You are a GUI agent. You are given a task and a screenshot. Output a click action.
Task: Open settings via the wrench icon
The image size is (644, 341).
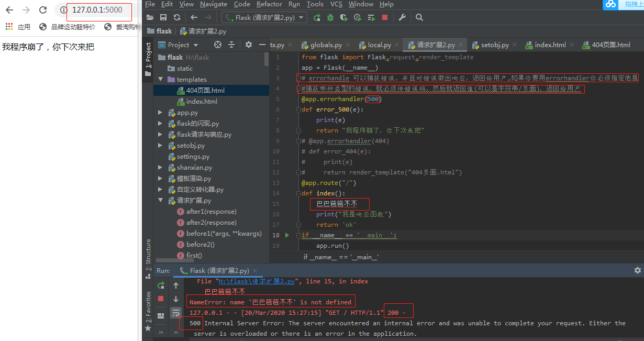(x=402, y=17)
